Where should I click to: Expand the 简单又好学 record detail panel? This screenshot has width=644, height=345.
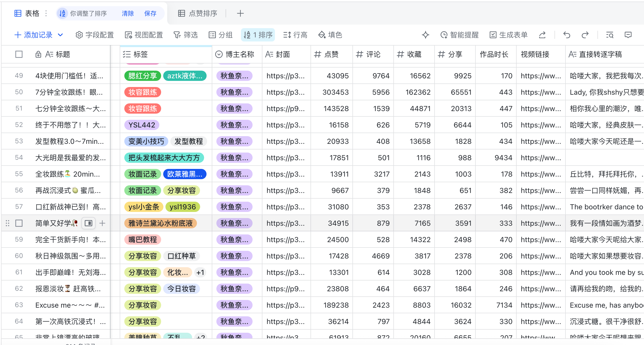pos(88,223)
